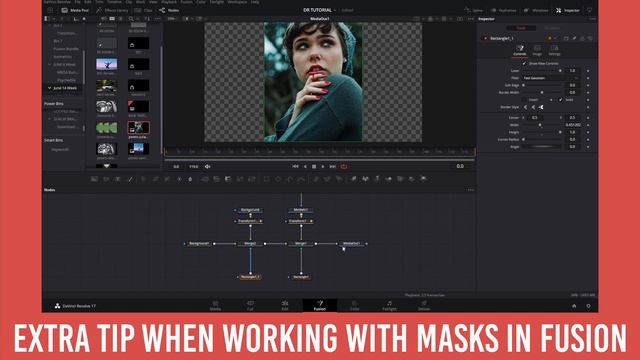Viewport: 640px width, 360px height.
Task: Jump to the first frame
Action: pos(295,167)
